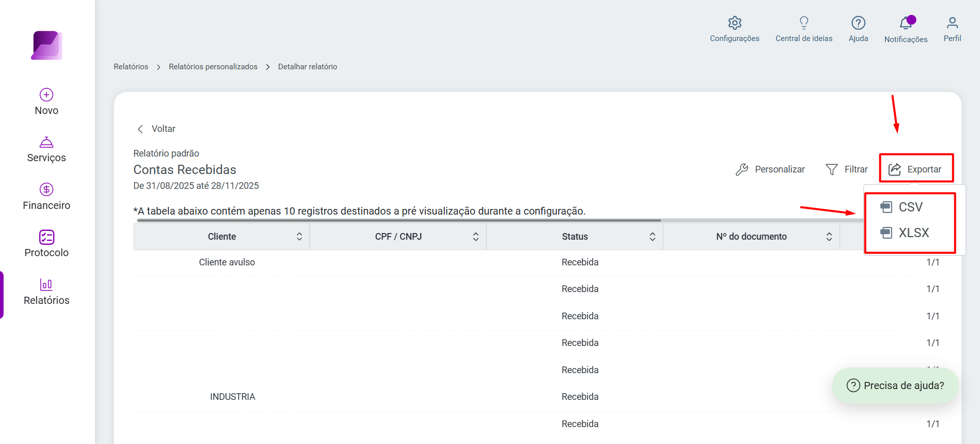
Task: Go to Relatórios breadcrumb
Action: 131,67
